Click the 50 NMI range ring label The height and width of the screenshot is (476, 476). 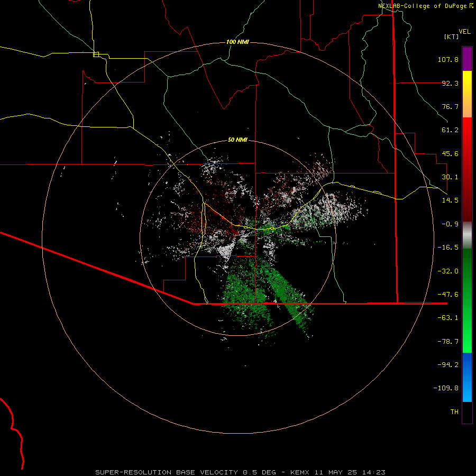(x=237, y=140)
